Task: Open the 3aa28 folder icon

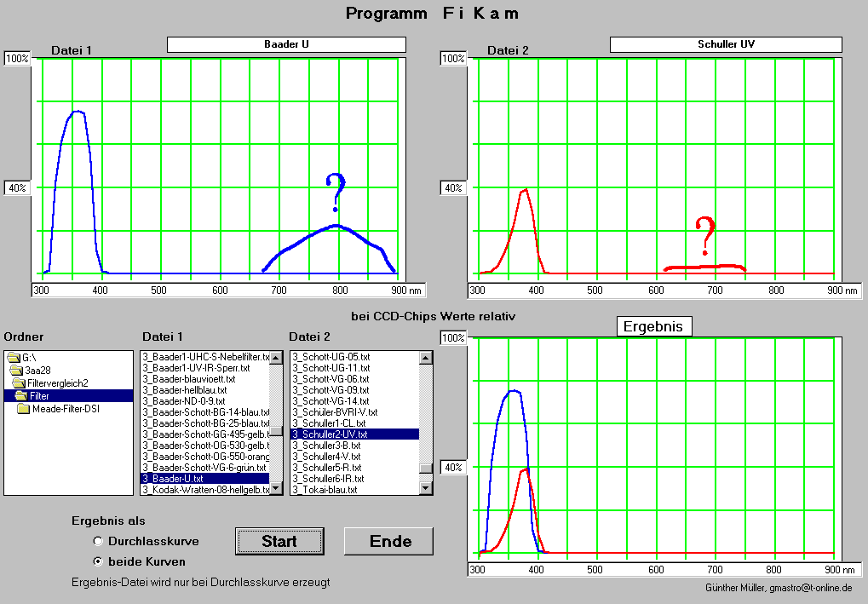Action: [x=17, y=371]
